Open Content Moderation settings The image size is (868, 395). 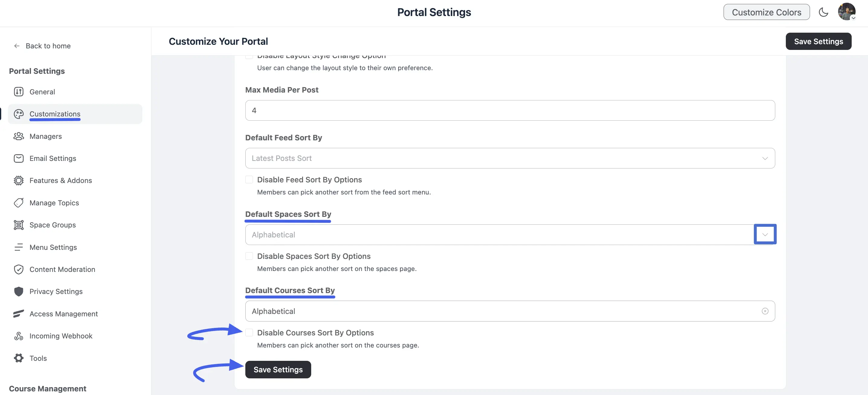point(75,269)
